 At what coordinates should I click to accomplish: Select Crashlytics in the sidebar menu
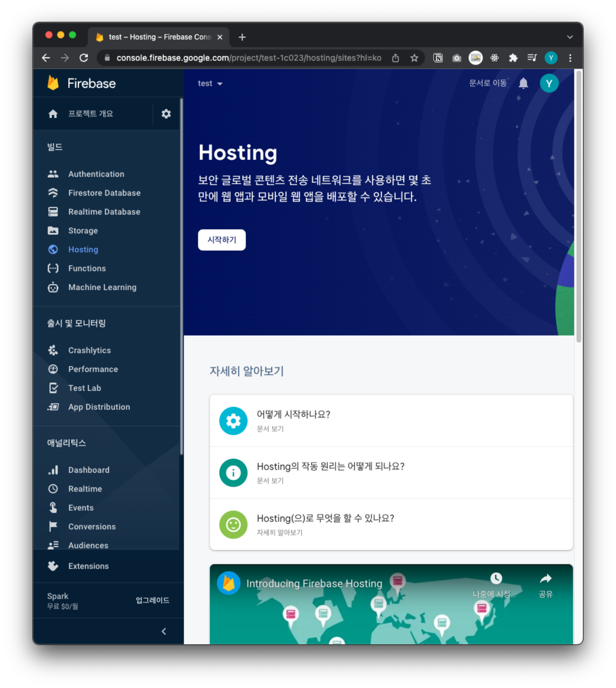89,350
